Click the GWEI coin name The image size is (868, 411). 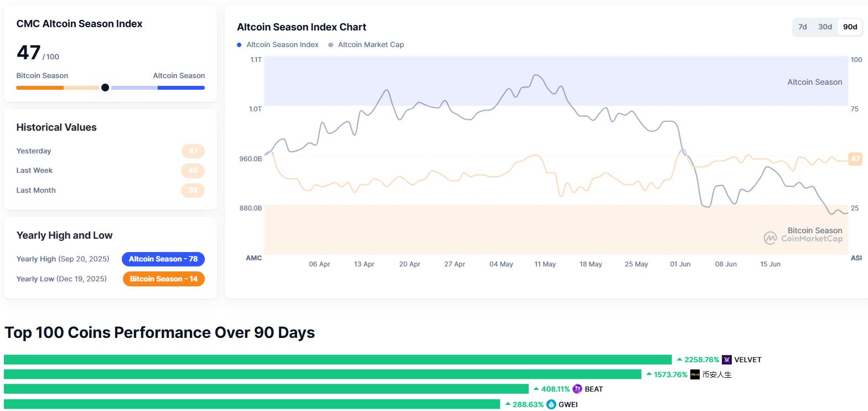point(568,404)
